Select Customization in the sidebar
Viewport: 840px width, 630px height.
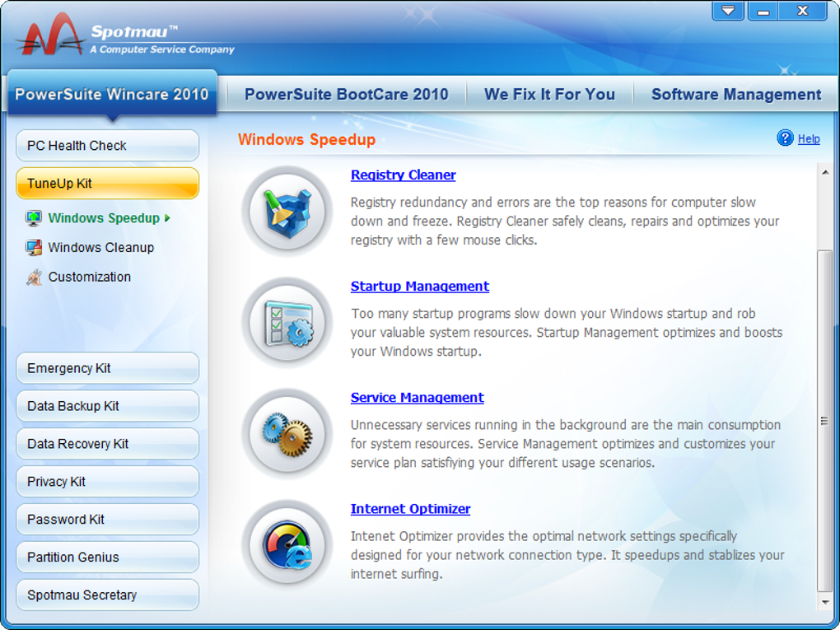(x=90, y=277)
